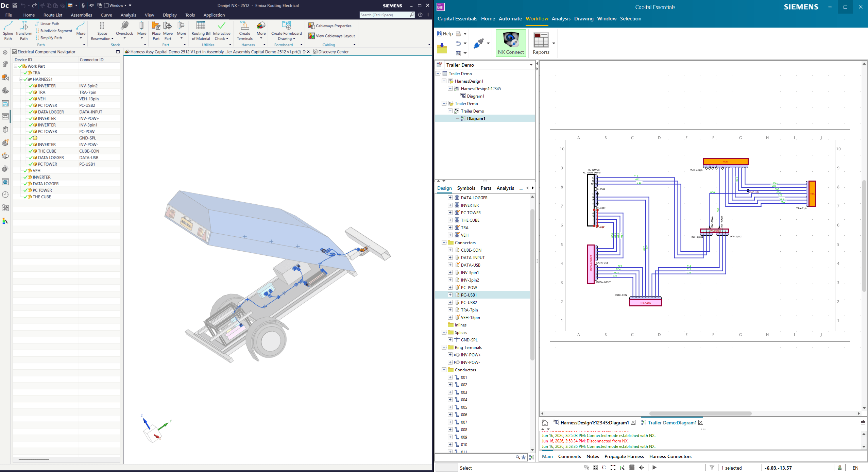
Task: Collapse the Conductors folder
Action: pos(444,370)
